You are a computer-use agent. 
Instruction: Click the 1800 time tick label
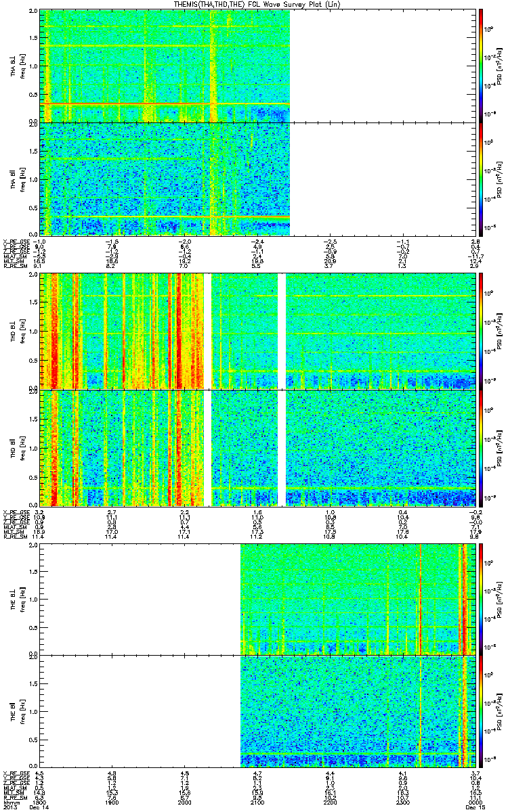(40, 803)
